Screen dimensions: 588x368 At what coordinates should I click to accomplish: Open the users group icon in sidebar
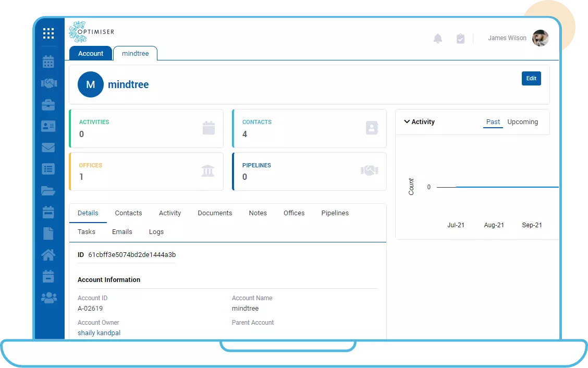click(49, 298)
